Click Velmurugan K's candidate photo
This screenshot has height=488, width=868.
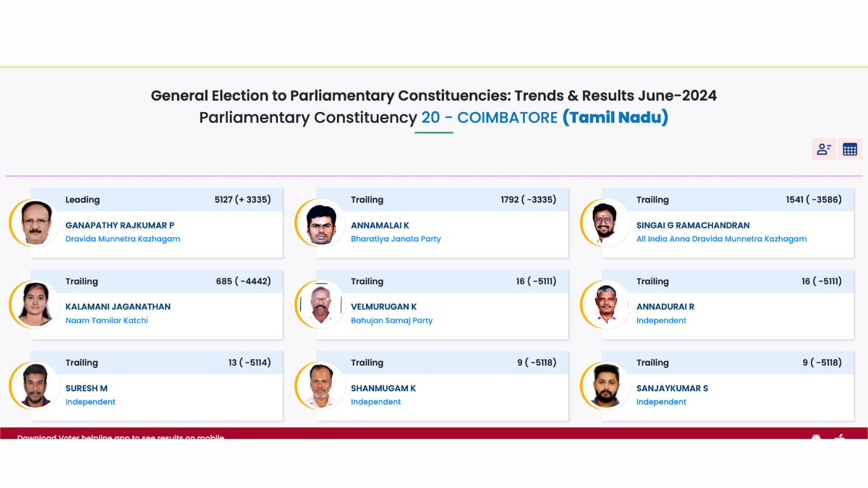pos(320,304)
